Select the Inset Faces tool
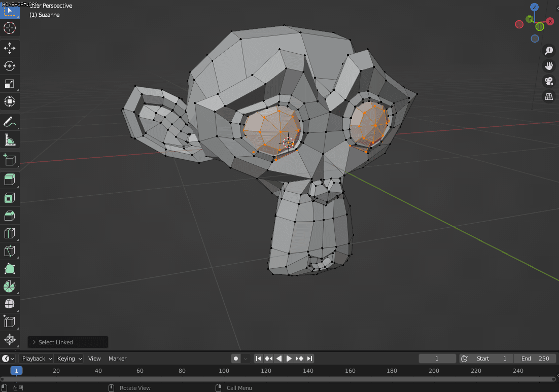This screenshot has height=392, width=559. 10,197
